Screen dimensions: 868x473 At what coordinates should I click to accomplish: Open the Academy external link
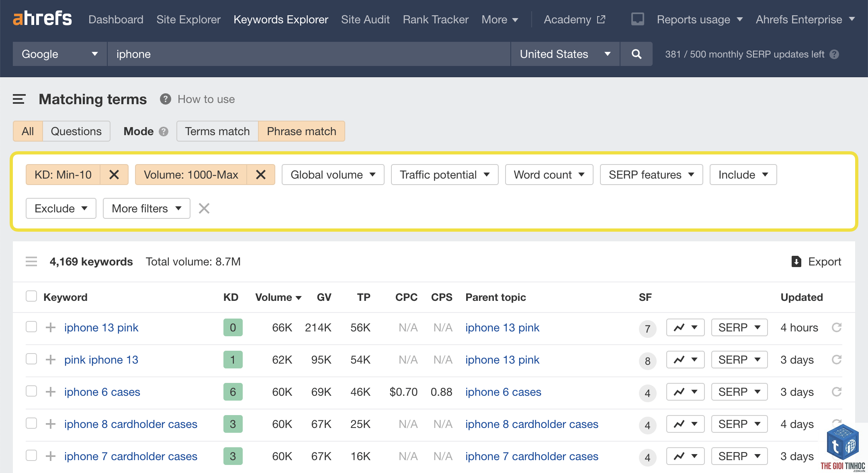[574, 19]
